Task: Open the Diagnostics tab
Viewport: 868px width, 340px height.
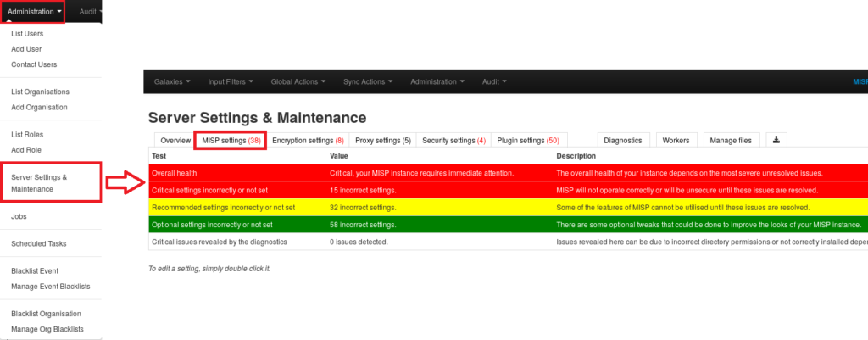Action: [622, 140]
